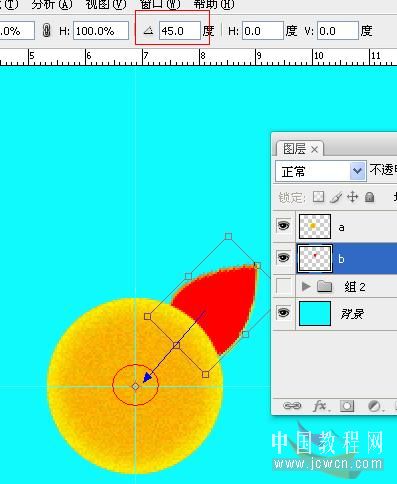Hide the 背景 layer eye icon

(x=283, y=313)
